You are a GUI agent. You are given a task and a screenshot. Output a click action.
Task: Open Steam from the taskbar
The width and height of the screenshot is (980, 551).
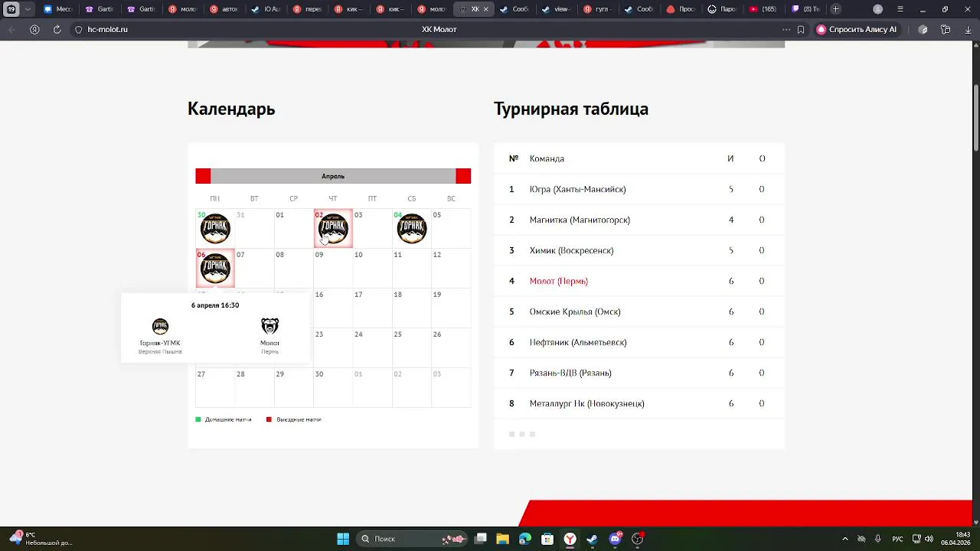click(x=592, y=539)
